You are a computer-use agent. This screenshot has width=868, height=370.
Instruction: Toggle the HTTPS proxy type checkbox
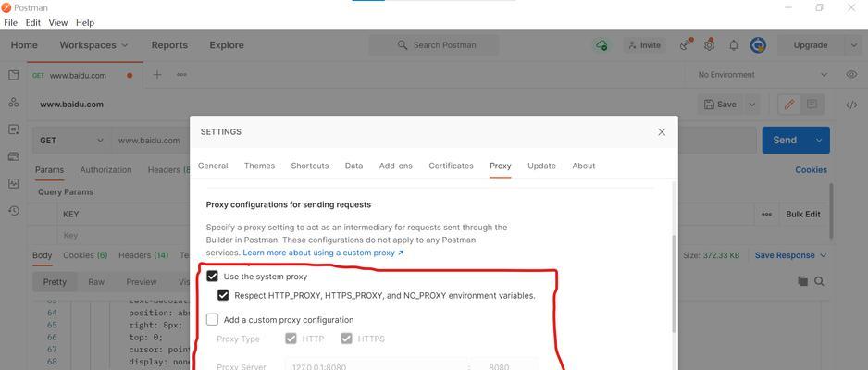click(346, 339)
